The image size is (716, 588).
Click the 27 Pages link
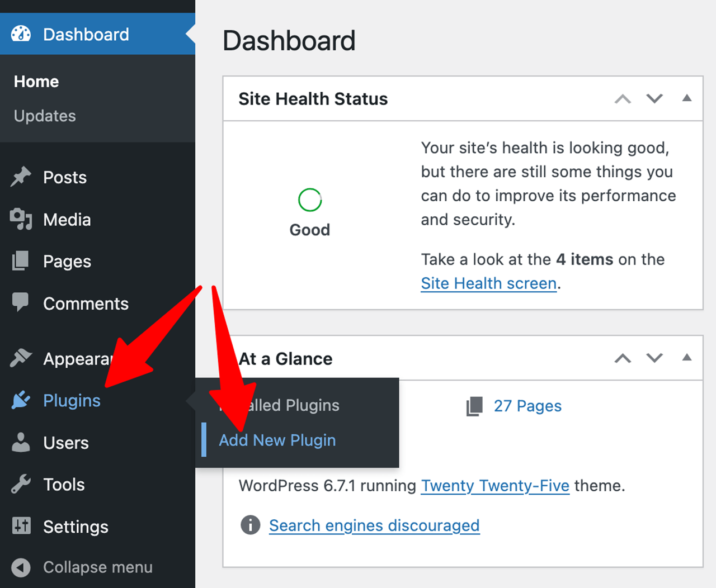(527, 406)
